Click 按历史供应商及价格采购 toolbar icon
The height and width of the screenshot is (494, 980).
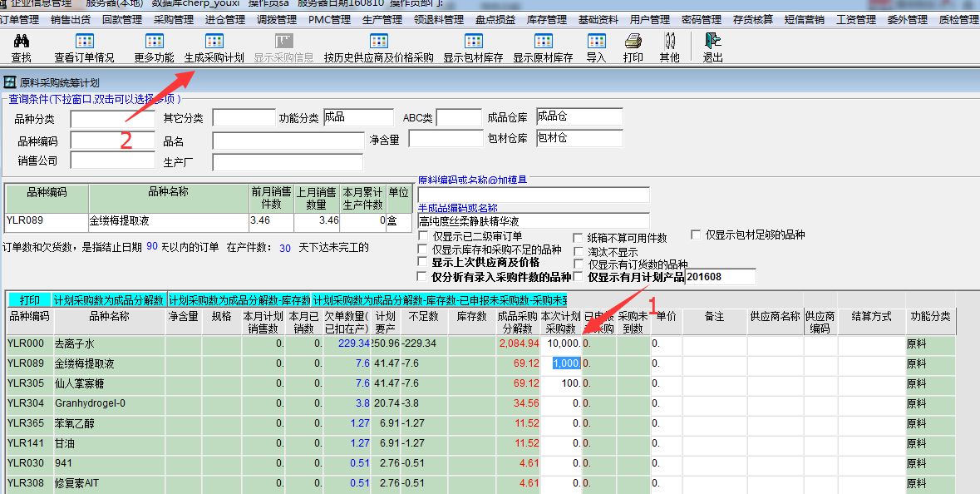click(x=379, y=42)
